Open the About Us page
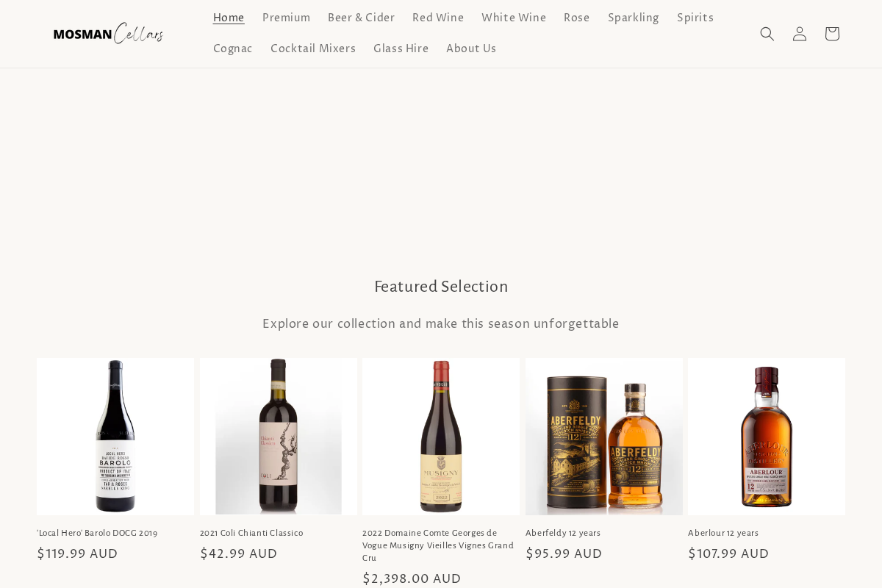The image size is (882, 588). tap(471, 49)
